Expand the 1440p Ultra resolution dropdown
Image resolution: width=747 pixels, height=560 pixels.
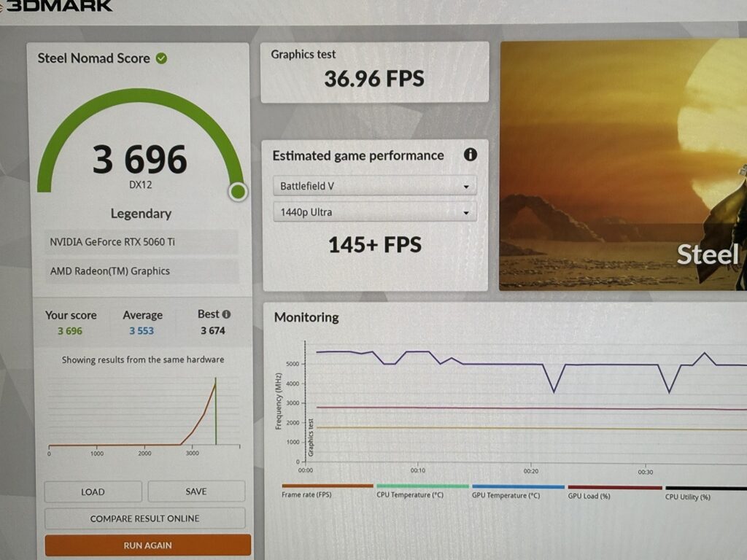tap(374, 212)
